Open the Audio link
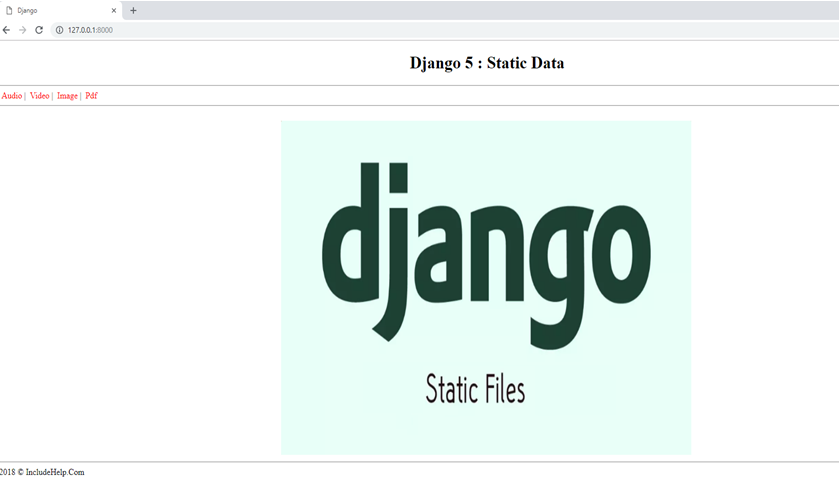The height and width of the screenshot is (482, 839). tap(12, 96)
